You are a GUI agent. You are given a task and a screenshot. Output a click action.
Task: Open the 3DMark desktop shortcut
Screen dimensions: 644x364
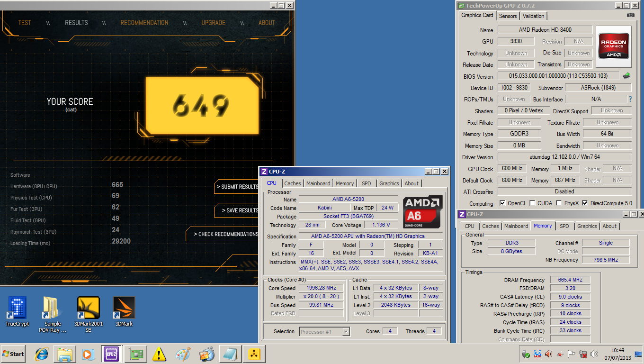124,312
